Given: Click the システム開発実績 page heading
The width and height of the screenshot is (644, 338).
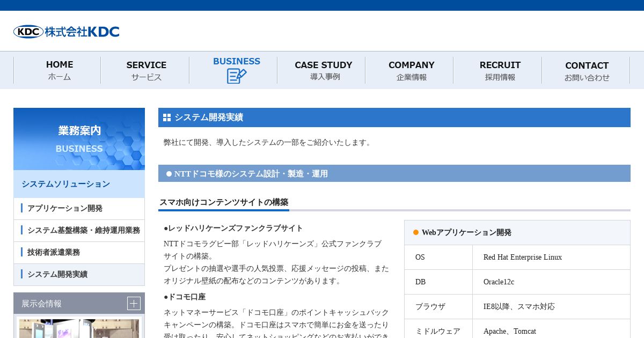Looking at the screenshot, I should tap(394, 117).
